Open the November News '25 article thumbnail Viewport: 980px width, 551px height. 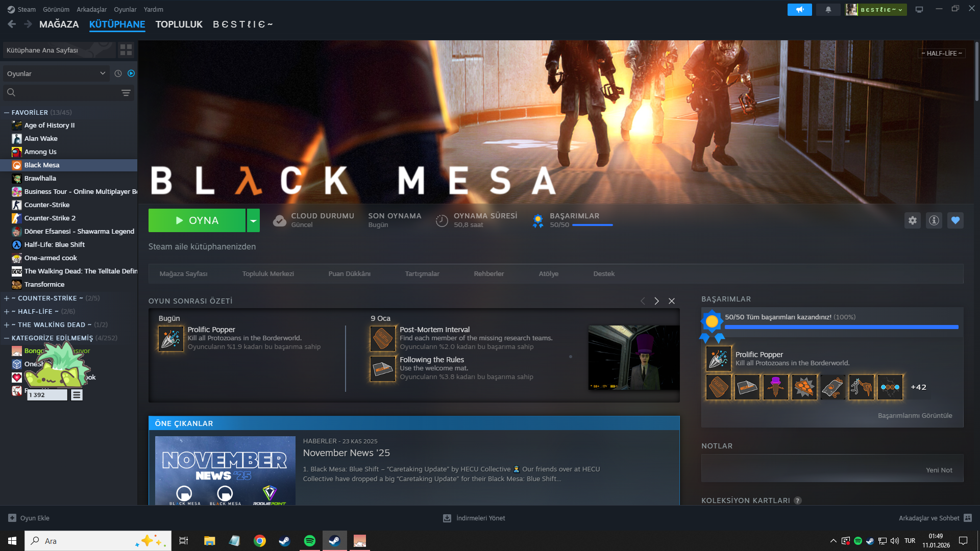point(225,470)
